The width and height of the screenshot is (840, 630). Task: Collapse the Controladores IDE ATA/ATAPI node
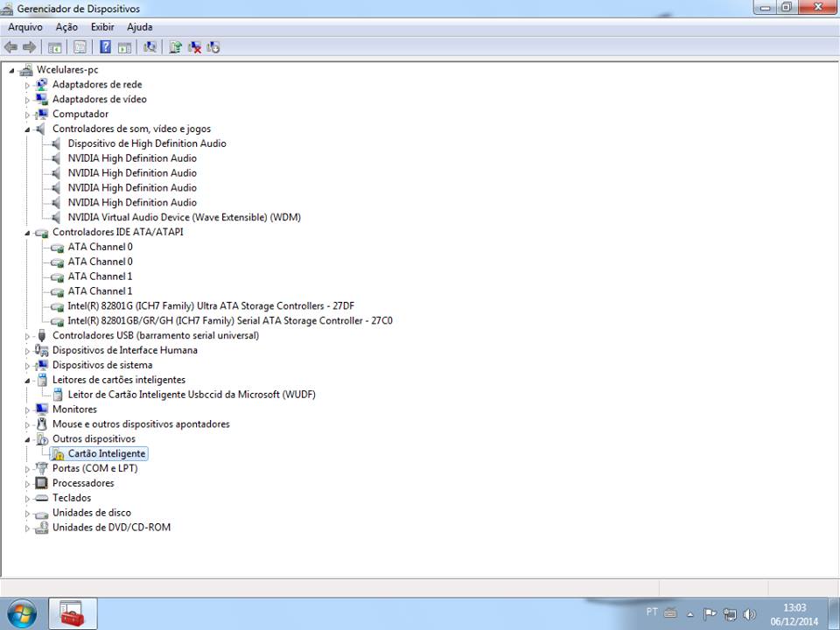pyautogui.click(x=27, y=233)
